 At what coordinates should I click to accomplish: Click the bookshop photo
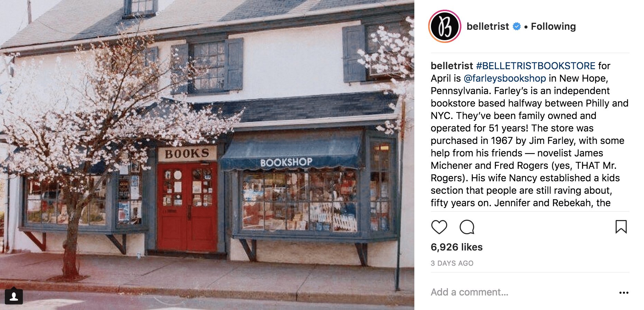coord(207,155)
